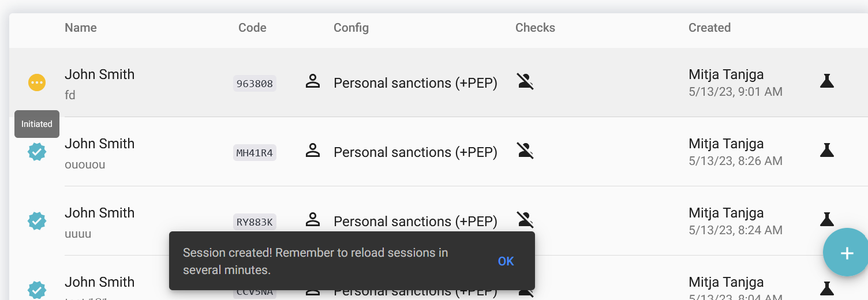
Task: Click crossed-out person checks icon, 963808 row
Action: (x=525, y=81)
